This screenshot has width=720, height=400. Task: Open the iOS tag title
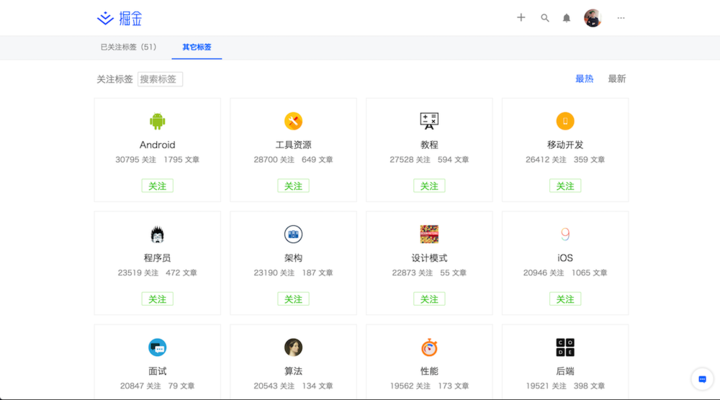pyautogui.click(x=565, y=258)
